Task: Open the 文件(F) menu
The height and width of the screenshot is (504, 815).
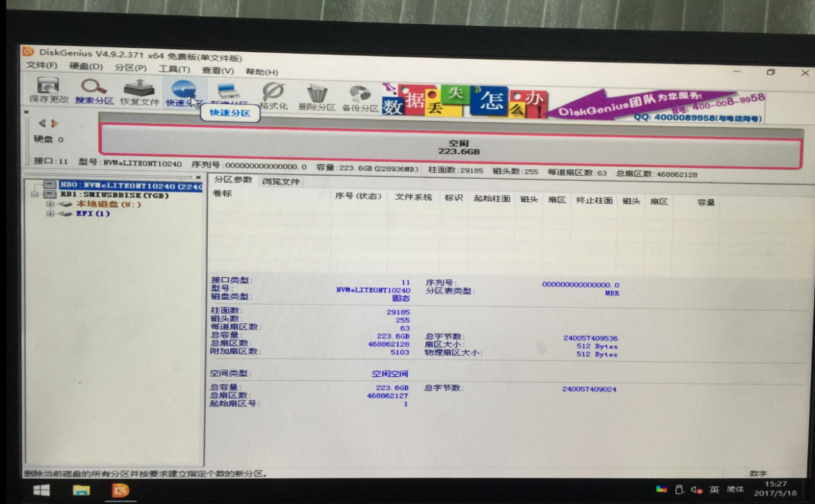Action: click(x=41, y=66)
